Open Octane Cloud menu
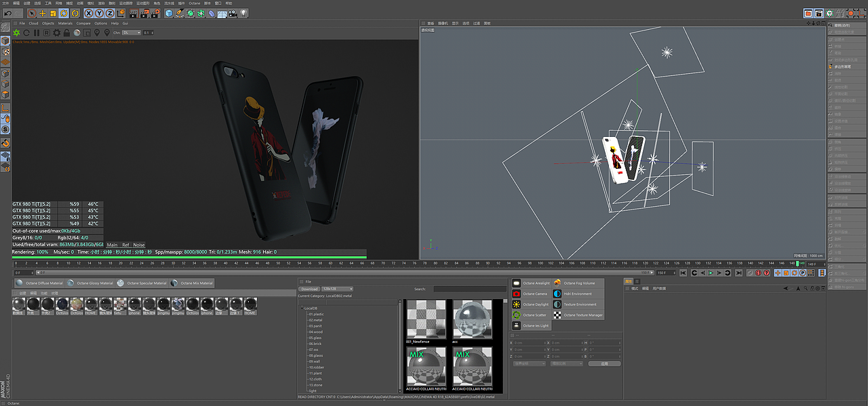 tap(33, 23)
